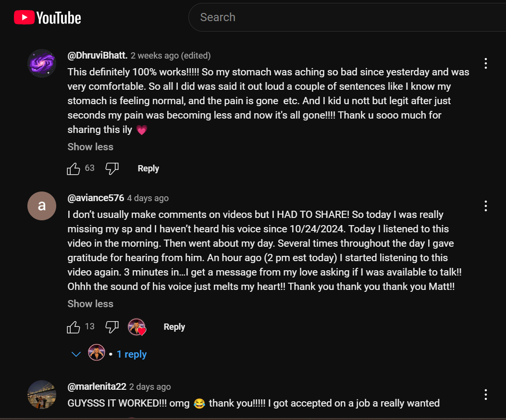This screenshot has width=506, height=420.
Task: Reply to the @DhruviBhatt. comment
Action: [148, 168]
